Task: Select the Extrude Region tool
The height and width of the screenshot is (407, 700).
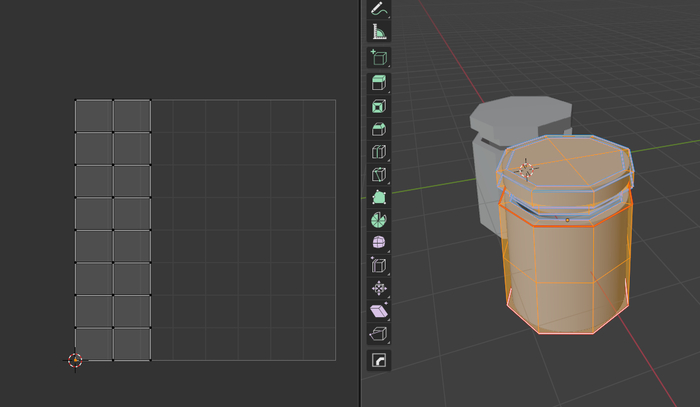Action: (x=379, y=83)
